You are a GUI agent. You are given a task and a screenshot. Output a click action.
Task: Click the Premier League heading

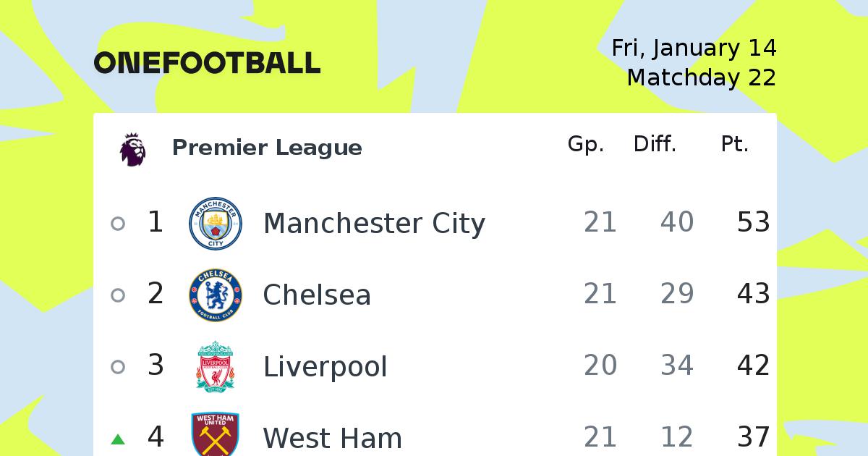point(267,148)
